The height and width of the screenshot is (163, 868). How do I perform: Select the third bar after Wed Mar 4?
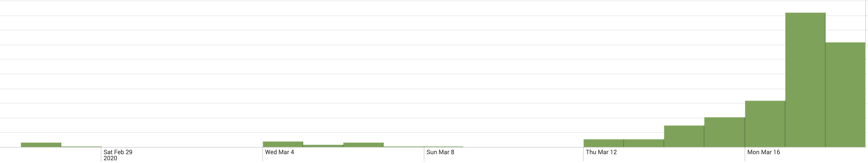pyautogui.click(x=363, y=145)
